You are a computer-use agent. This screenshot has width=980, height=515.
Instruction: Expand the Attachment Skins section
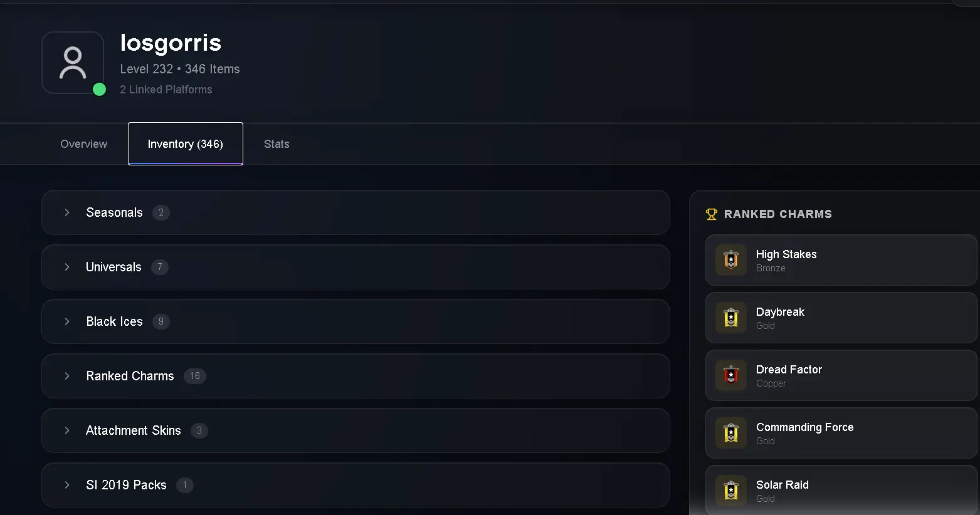pyautogui.click(x=356, y=430)
